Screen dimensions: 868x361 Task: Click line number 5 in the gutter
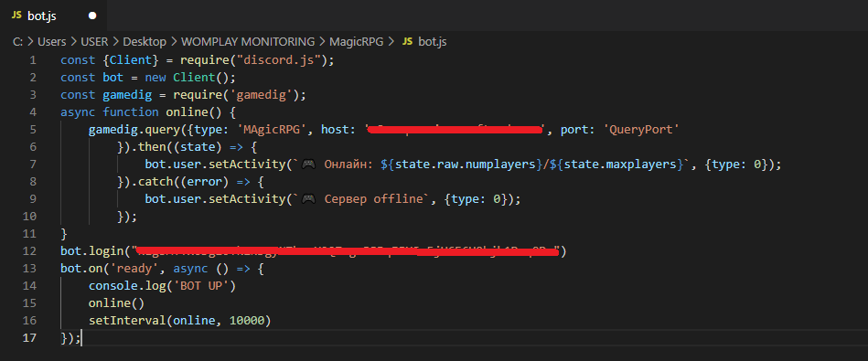tap(33, 130)
